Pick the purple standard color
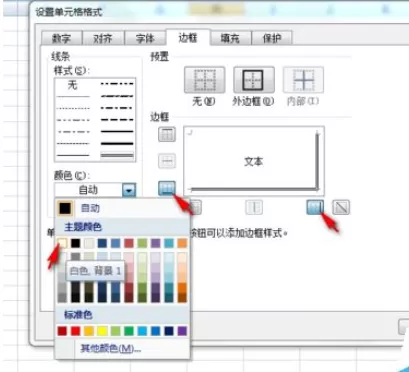The width and height of the screenshot is (409, 372). tap(182, 331)
